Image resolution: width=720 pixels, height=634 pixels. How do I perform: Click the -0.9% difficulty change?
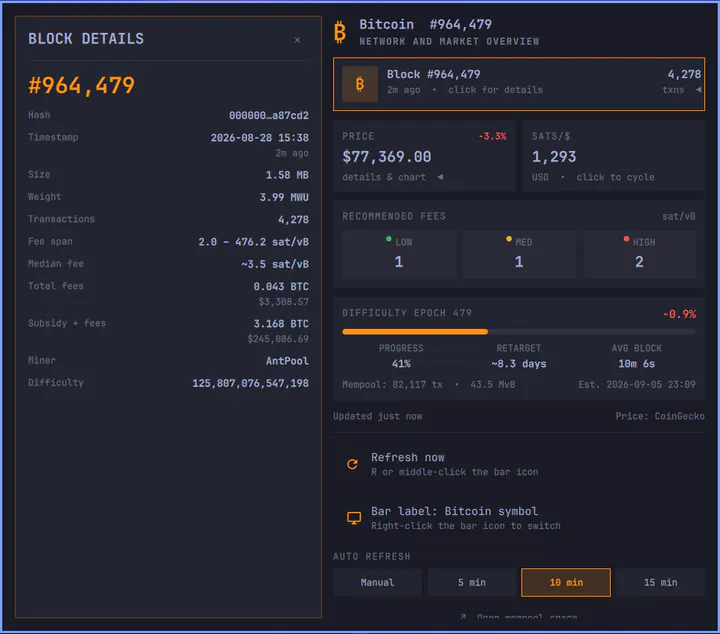tap(679, 314)
